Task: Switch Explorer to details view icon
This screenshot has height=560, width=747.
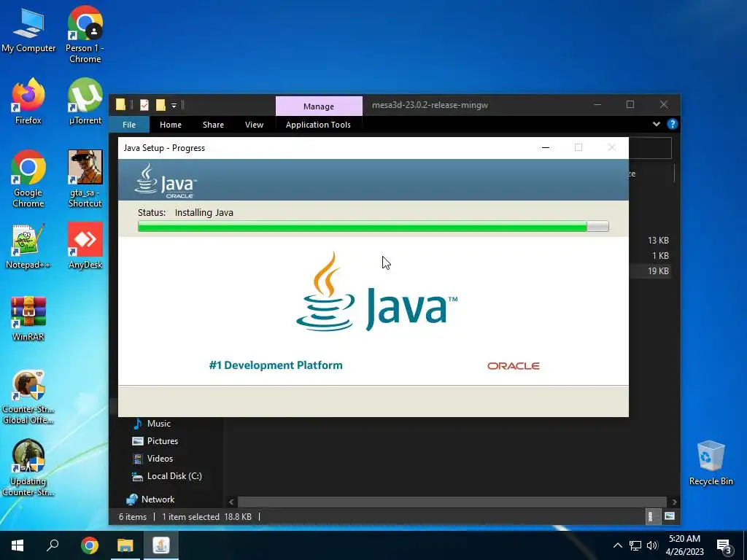Action: coord(651,516)
